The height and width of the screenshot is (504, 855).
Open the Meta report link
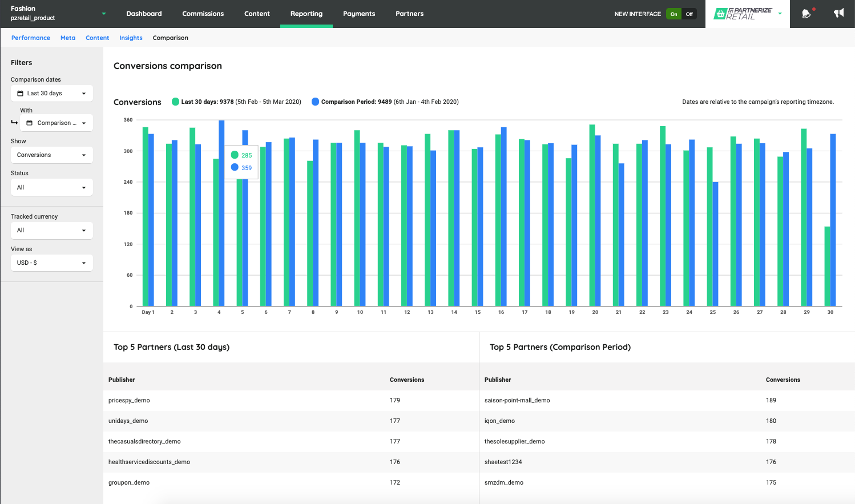(x=68, y=38)
